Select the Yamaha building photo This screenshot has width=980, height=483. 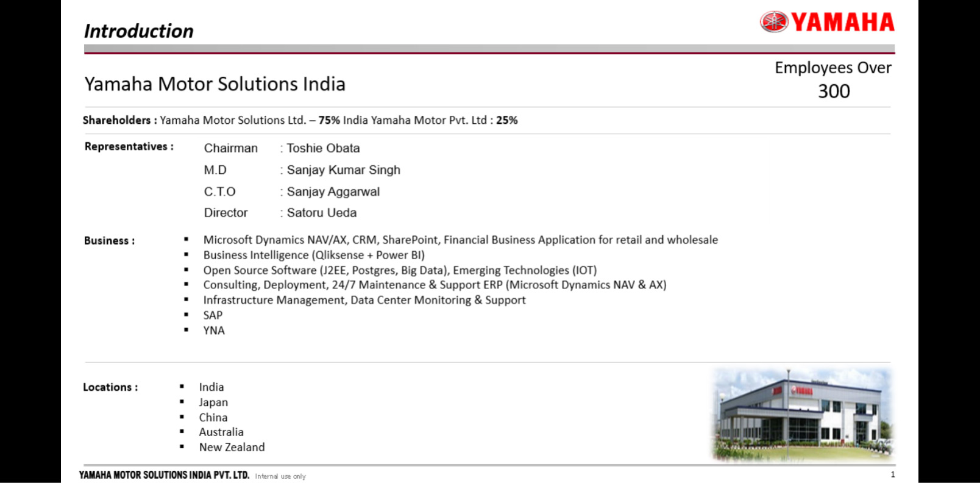coord(803,415)
